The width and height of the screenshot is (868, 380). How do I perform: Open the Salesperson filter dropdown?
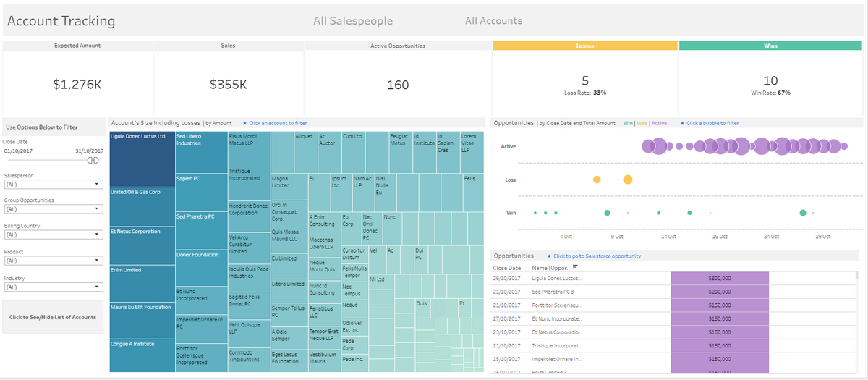53,185
